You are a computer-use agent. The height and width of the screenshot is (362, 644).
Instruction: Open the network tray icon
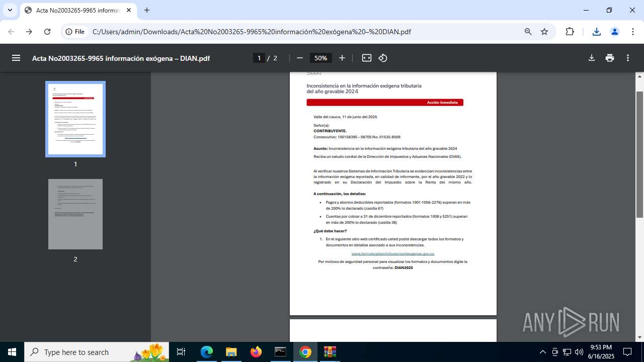567,352
